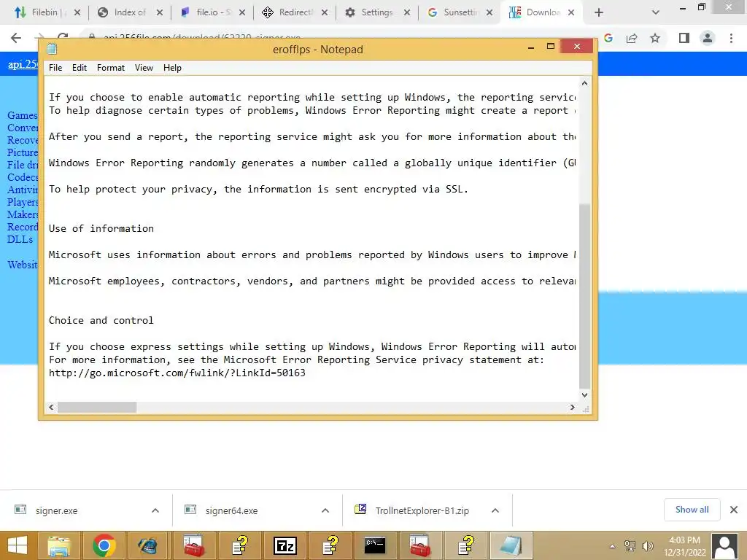This screenshot has width=747, height=560.
Task: Expand options for signer.exe download
Action: point(155,510)
